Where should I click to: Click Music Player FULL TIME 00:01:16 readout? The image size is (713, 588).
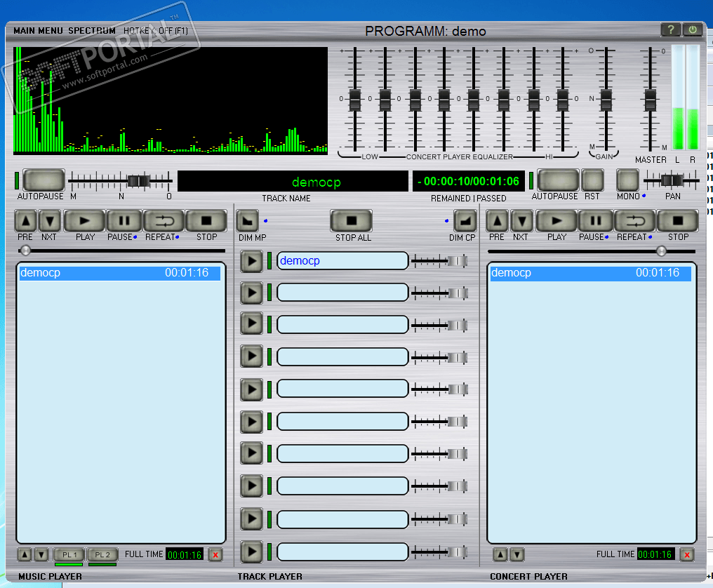coord(185,555)
